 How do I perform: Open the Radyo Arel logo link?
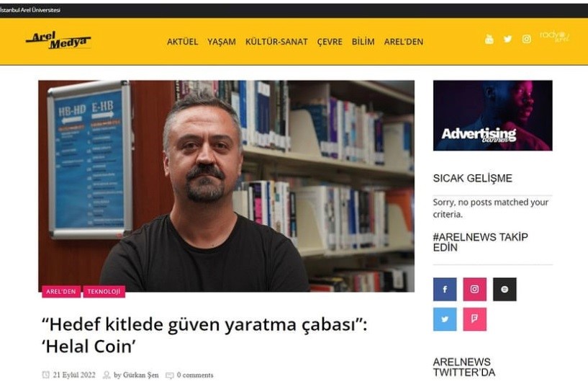(554, 37)
